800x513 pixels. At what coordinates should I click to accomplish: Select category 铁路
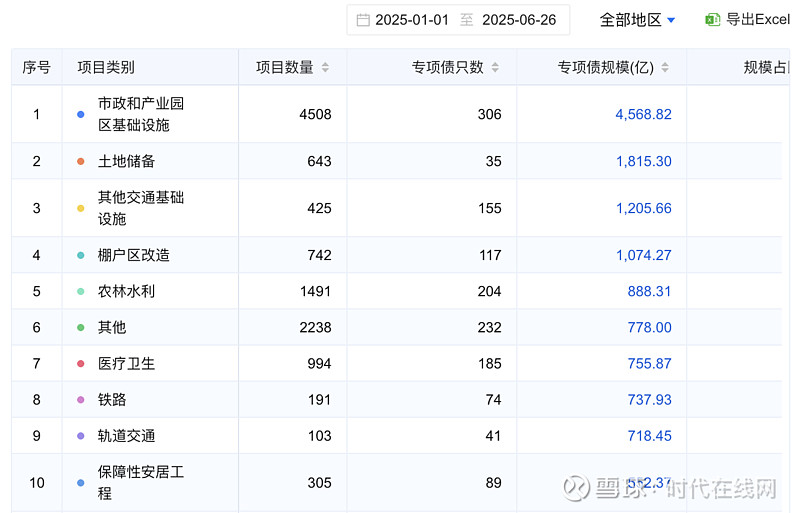click(112, 400)
